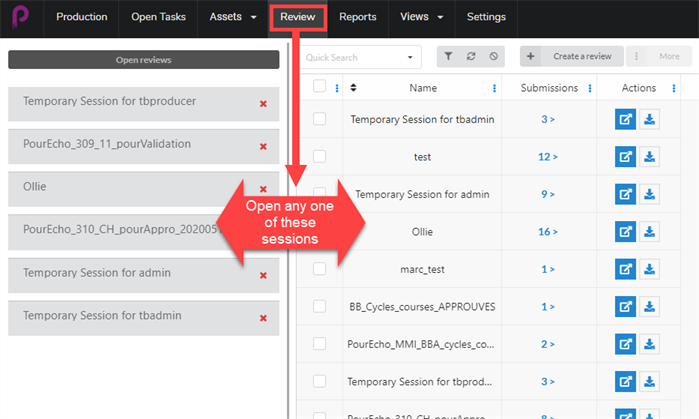View 16 submissions for Ollie
The image size is (699, 419).
click(547, 232)
